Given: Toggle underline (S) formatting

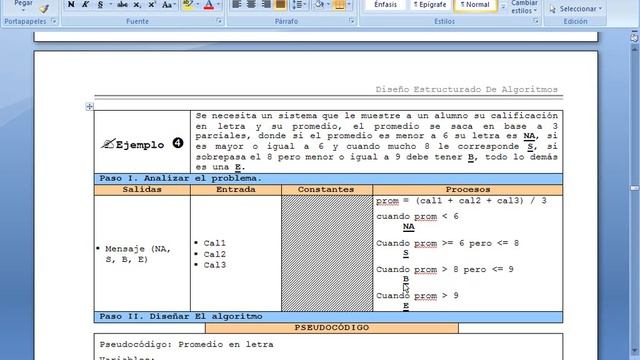Looking at the screenshot, I should (100, 4).
